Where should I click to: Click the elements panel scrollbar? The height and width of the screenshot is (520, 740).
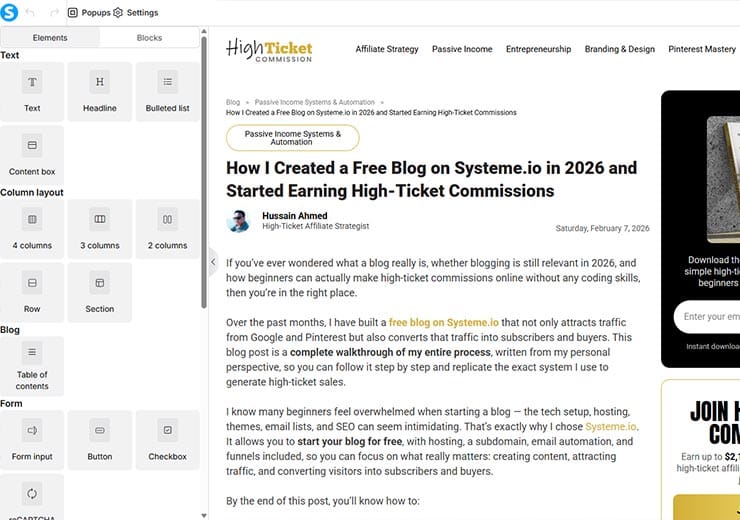(204, 172)
